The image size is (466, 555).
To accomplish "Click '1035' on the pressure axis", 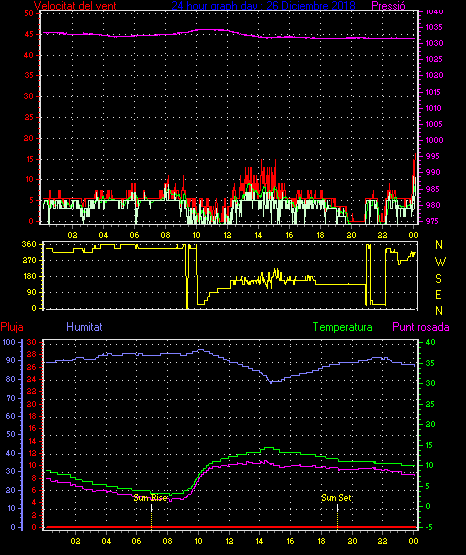I will (x=433, y=27).
